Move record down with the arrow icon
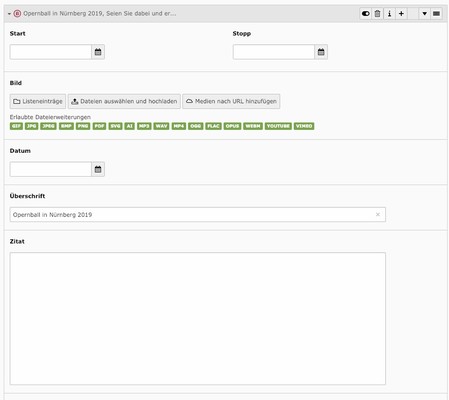449x400 pixels. click(x=424, y=14)
